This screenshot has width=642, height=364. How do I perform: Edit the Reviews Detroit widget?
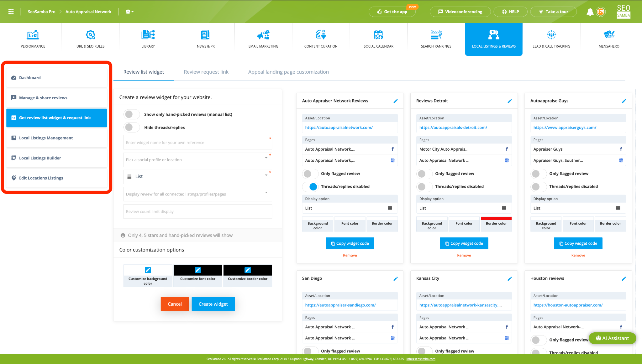click(x=510, y=101)
